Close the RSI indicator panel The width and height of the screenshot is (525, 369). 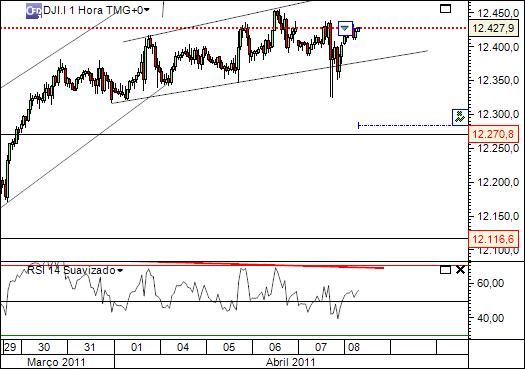(460, 270)
